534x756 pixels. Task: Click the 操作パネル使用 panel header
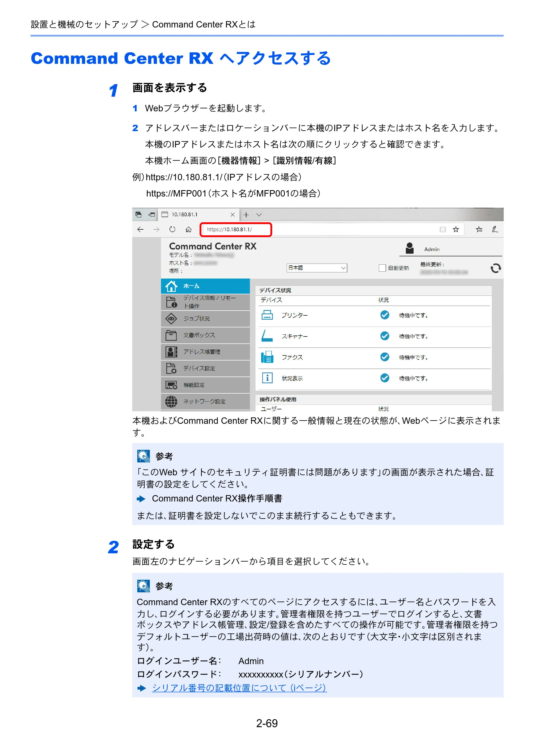(373, 399)
